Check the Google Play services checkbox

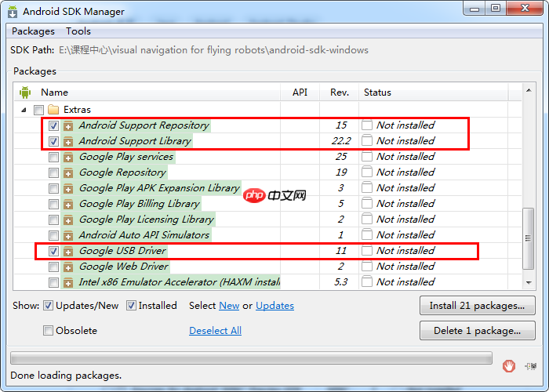pos(53,157)
